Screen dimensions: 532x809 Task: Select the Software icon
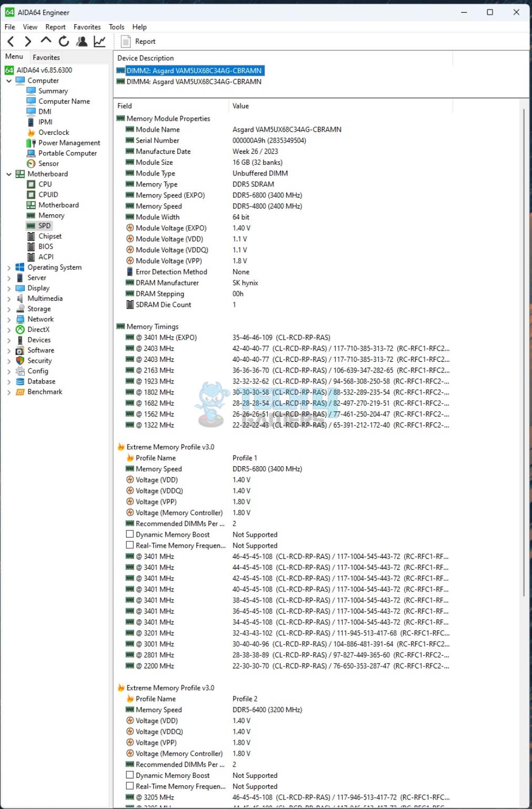pyautogui.click(x=20, y=350)
